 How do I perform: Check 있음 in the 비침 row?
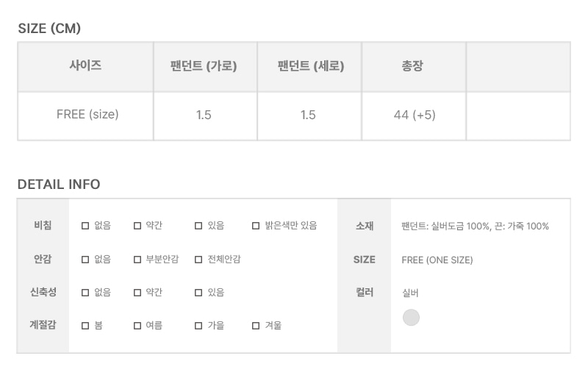pyautogui.click(x=198, y=226)
